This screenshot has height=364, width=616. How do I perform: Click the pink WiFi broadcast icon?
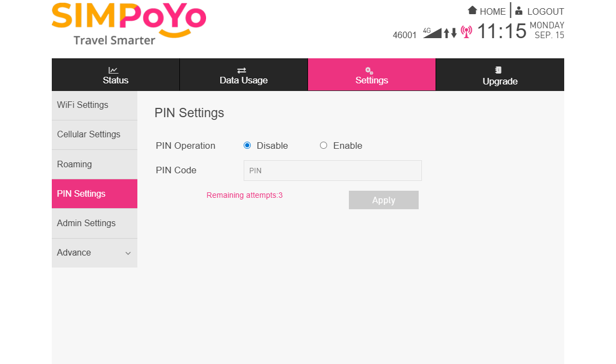point(466,32)
